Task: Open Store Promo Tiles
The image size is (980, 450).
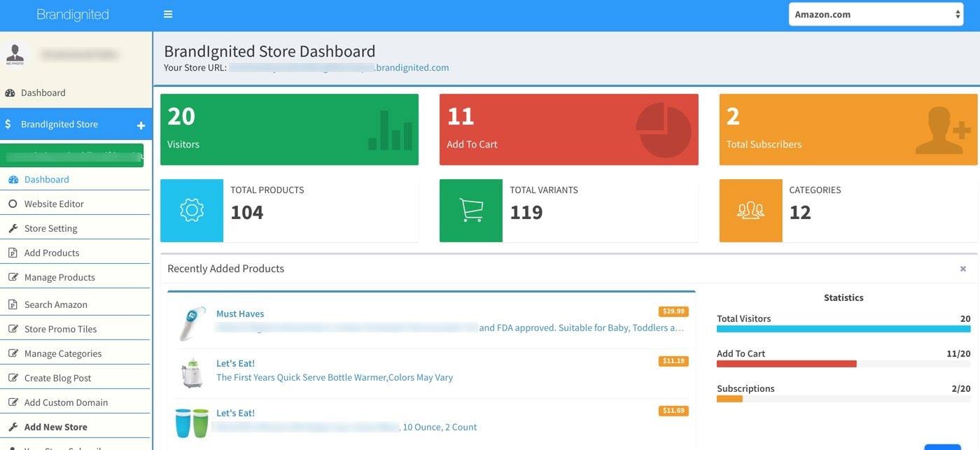Action: pyautogui.click(x=60, y=329)
